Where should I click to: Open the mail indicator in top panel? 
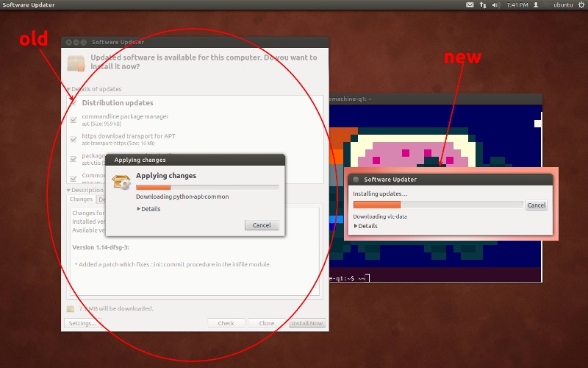point(470,5)
